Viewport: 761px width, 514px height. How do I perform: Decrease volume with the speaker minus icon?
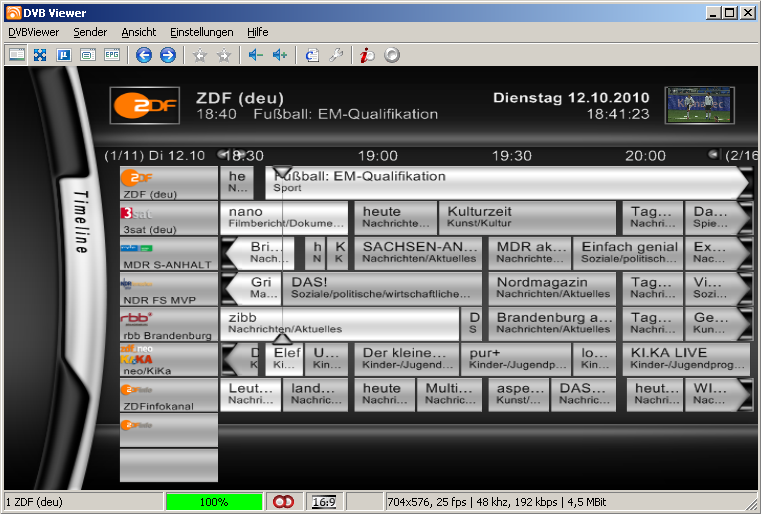[255, 55]
